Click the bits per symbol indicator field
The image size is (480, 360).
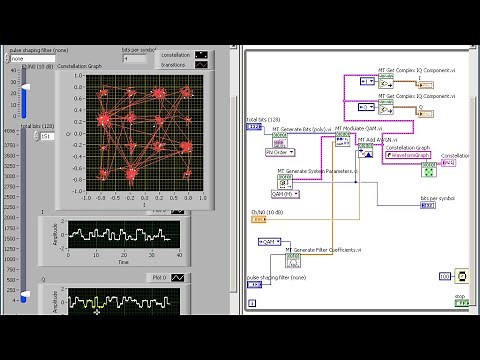point(135,59)
